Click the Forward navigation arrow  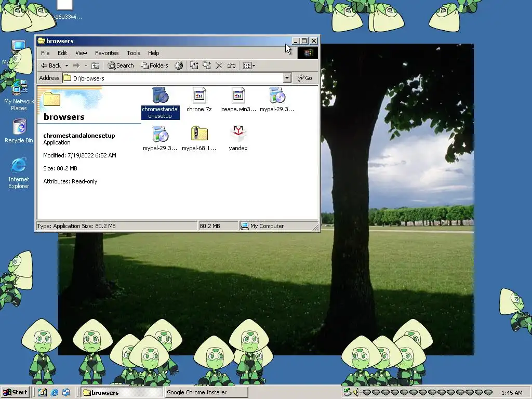pos(76,65)
